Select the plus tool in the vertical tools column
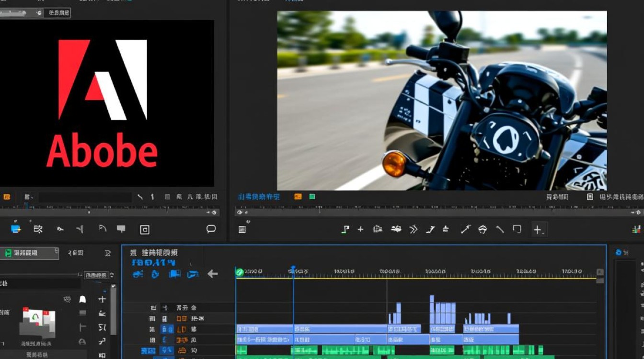The width and height of the screenshot is (644, 359). tap(102, 299)
